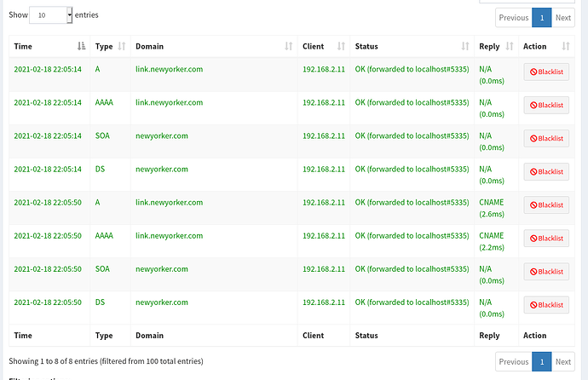Go to Next page in bottom pagination
This screenshot has height=380, width=588.
click(563, 361)
